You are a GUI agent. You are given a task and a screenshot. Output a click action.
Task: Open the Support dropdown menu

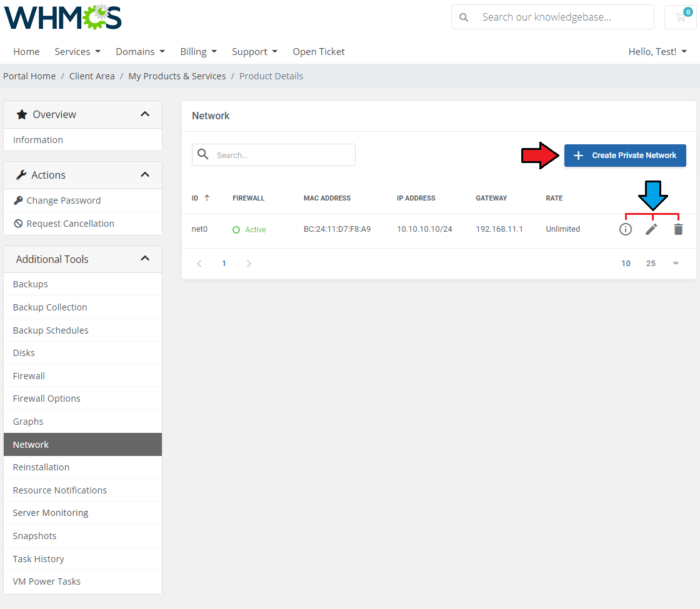(x=254, y=52)
